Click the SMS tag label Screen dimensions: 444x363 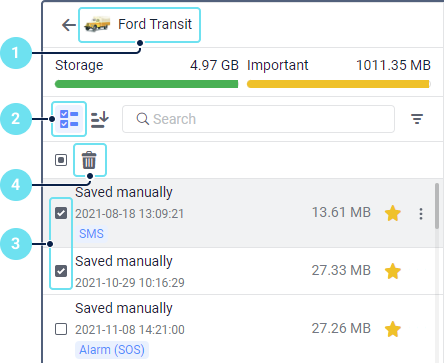91,233
